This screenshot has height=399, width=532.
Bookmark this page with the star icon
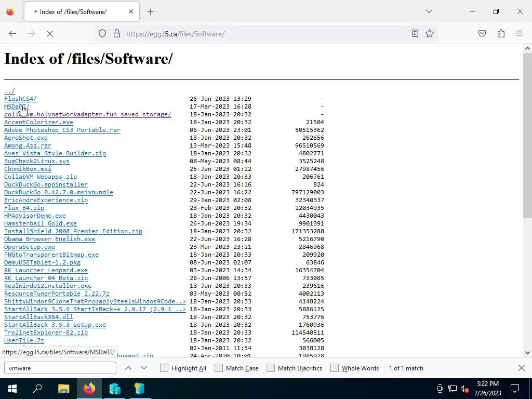point(430,33)
